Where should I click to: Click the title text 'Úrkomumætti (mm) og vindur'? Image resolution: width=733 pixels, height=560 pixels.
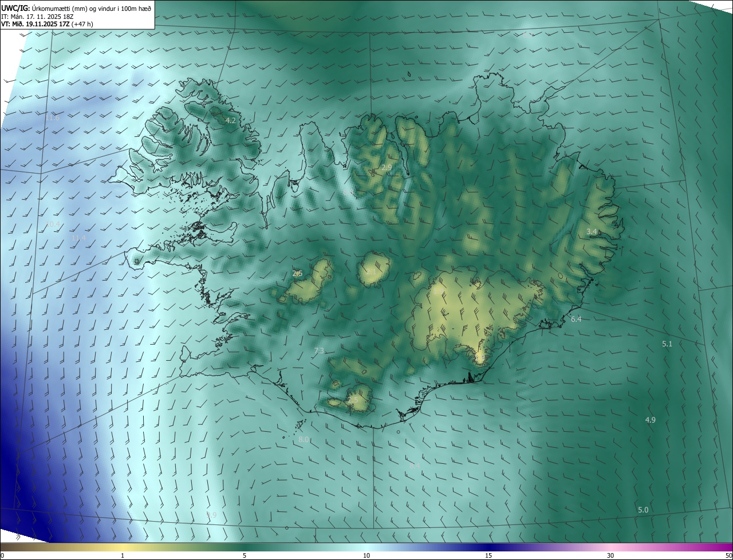73,8
